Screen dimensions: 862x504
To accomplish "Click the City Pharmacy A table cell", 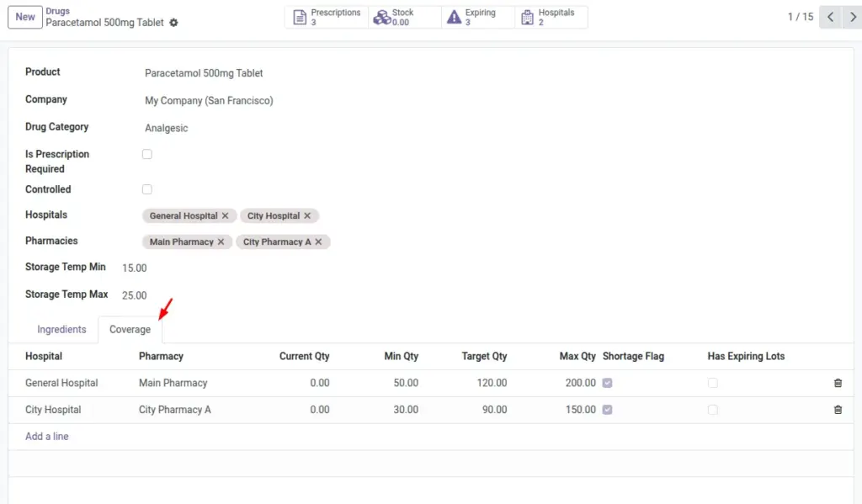I will [175, 410].
